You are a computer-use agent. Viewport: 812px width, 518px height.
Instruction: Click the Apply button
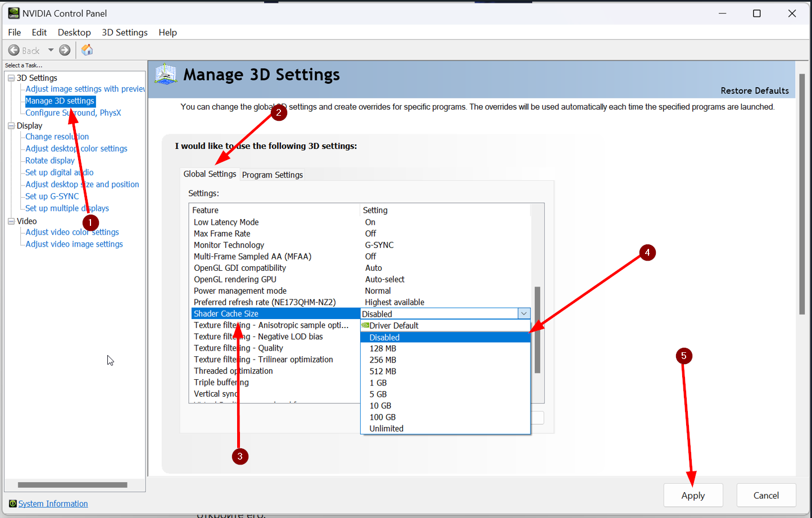pyautogui.click(x=693, y=496)
